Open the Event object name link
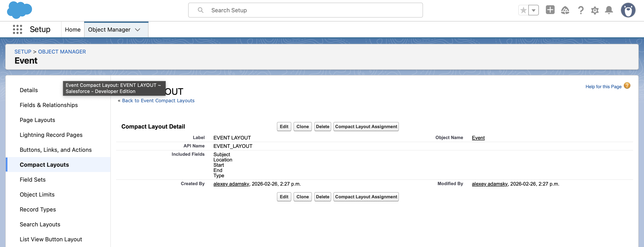The width and height of the screenshot is (644, 247). click(478, 138)
